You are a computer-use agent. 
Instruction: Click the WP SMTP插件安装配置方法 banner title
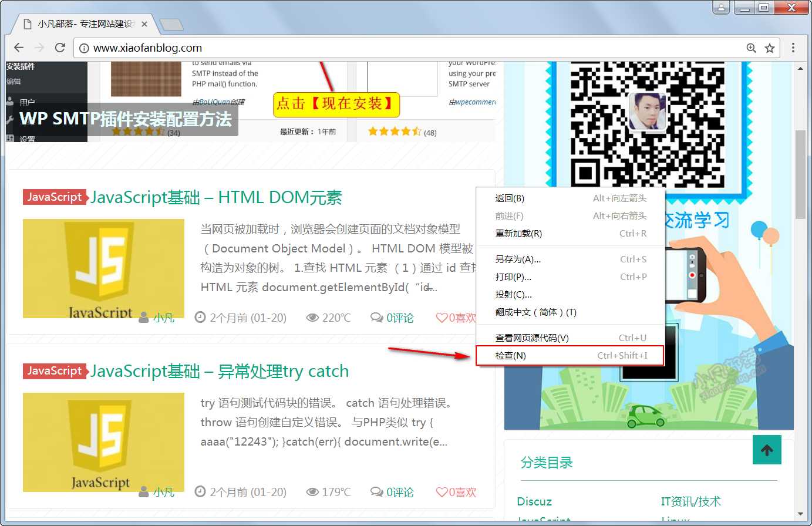pyautogui.click(x=126, y=119)
